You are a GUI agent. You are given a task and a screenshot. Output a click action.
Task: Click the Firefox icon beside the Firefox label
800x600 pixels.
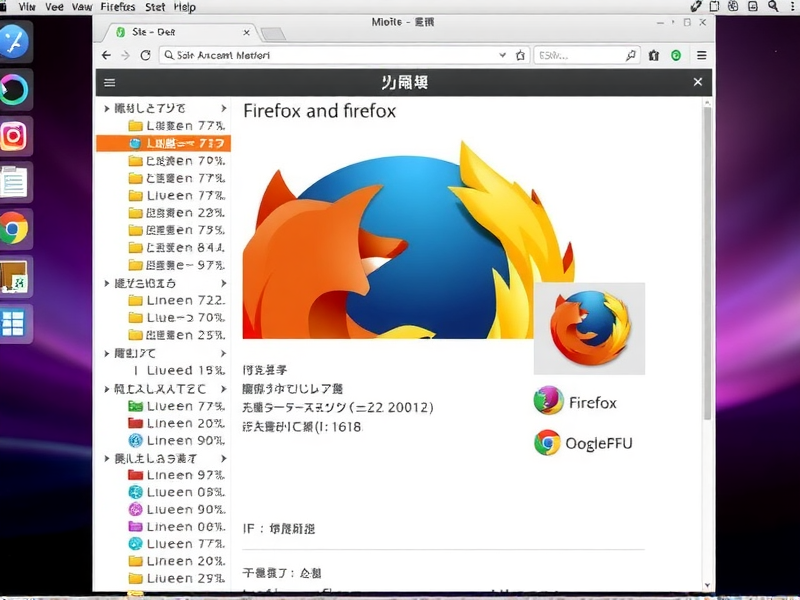coord(549,402)
